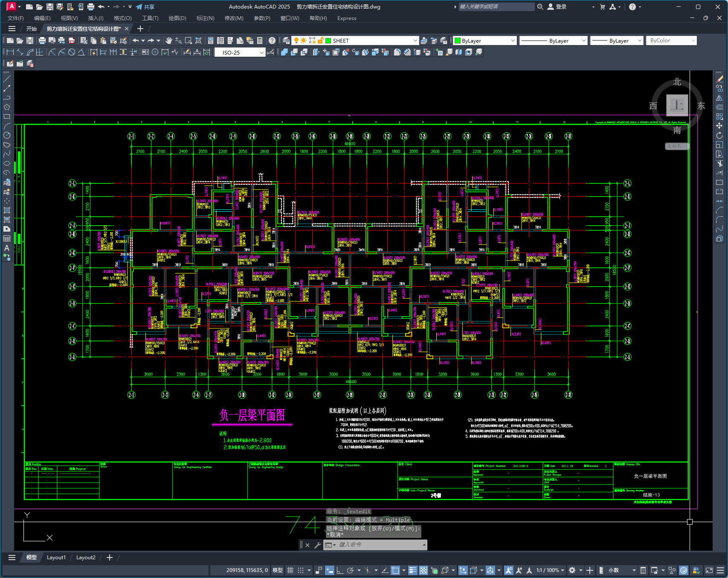Select the Revision Cloud tool
This screenshot has width=728, height=578.
click(x=7, y=145)
